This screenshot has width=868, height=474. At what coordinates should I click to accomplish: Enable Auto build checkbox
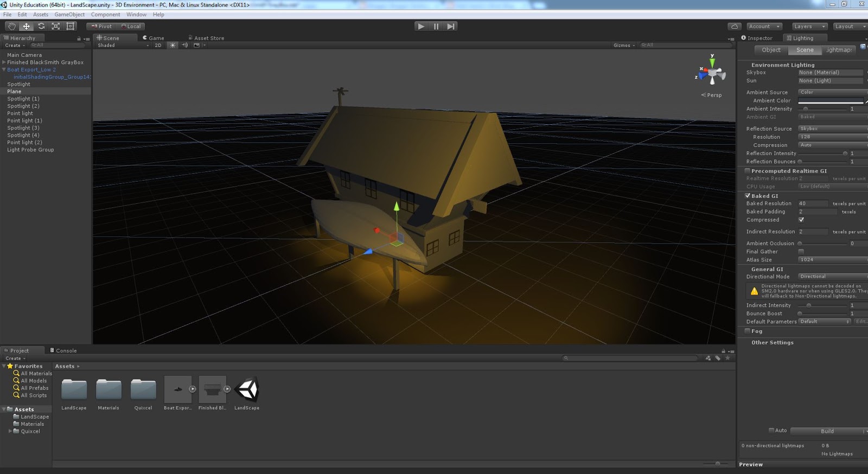771,430
